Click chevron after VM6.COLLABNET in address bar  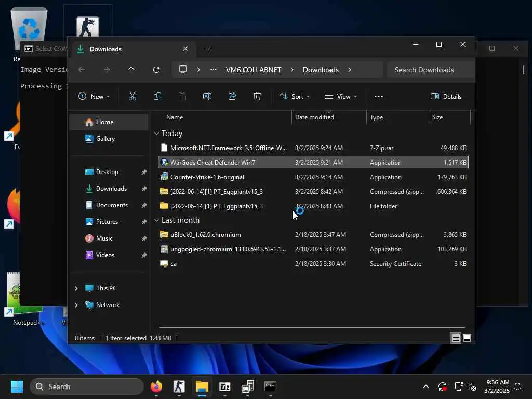292,70
